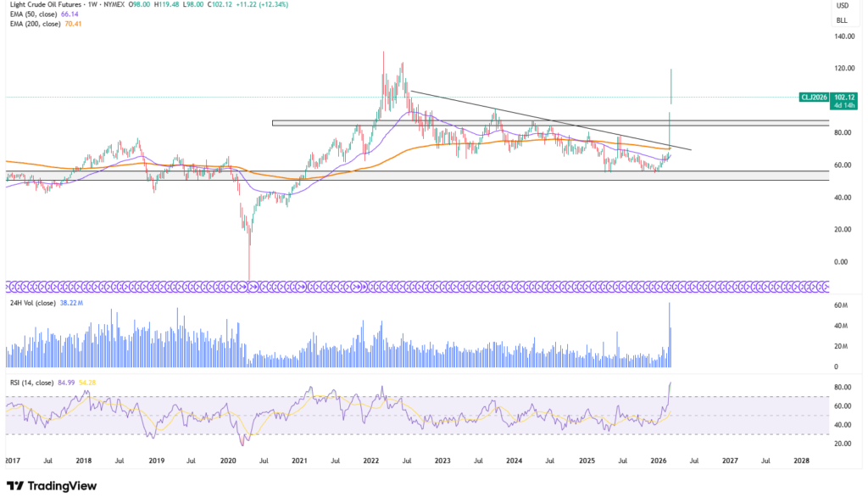Click the CLJ2026 symbol price tag
The width and height of the screenshot is (868, 503).
[x=814, y=98]
